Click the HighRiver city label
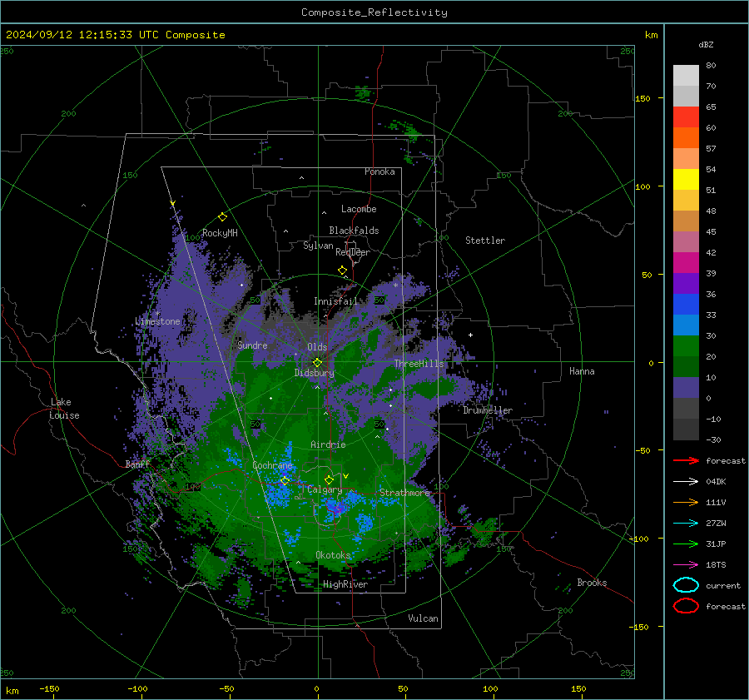The image size is (749, 700). point(345,584)
